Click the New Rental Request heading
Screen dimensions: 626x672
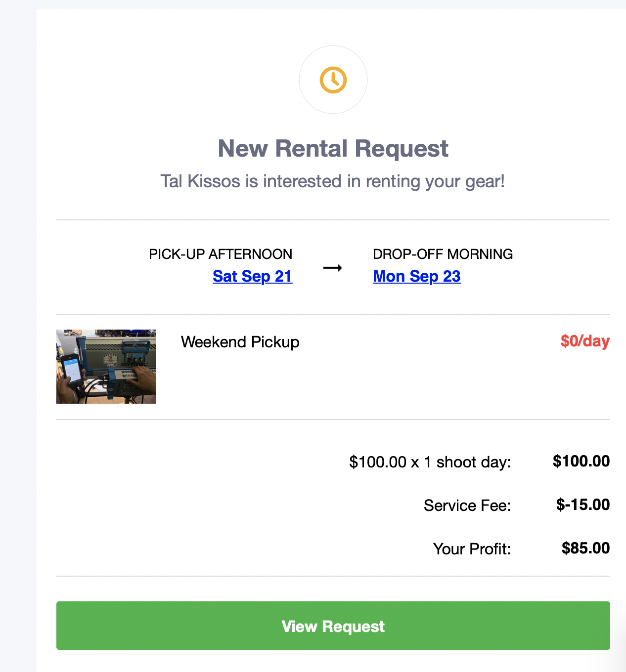click(333, 149)
